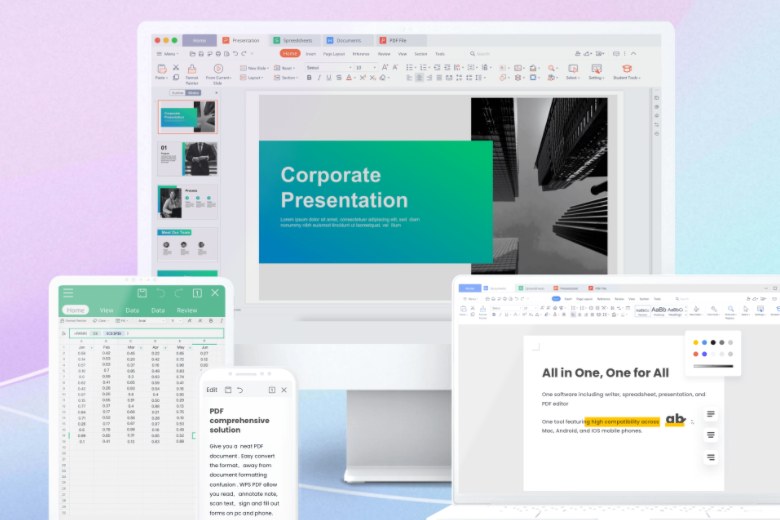
Task: Pick the black color swatch in the document palette
Action: [713, 342]
